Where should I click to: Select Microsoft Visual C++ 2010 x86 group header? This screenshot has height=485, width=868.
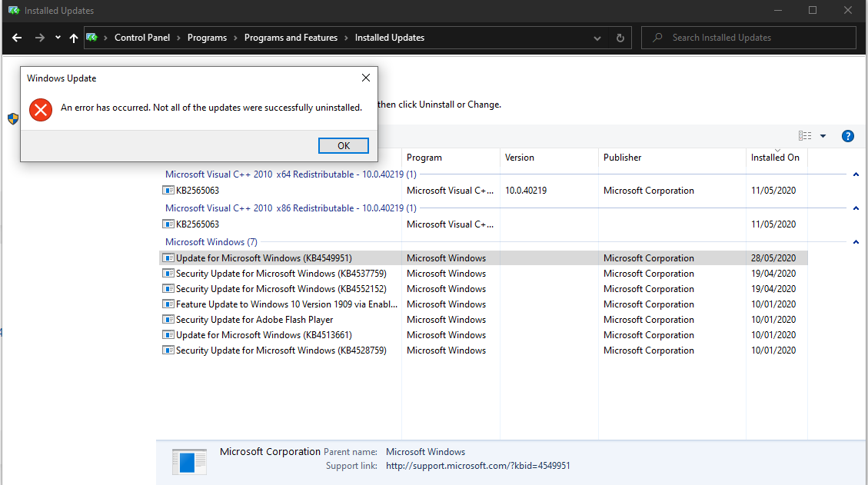(291, 208)
